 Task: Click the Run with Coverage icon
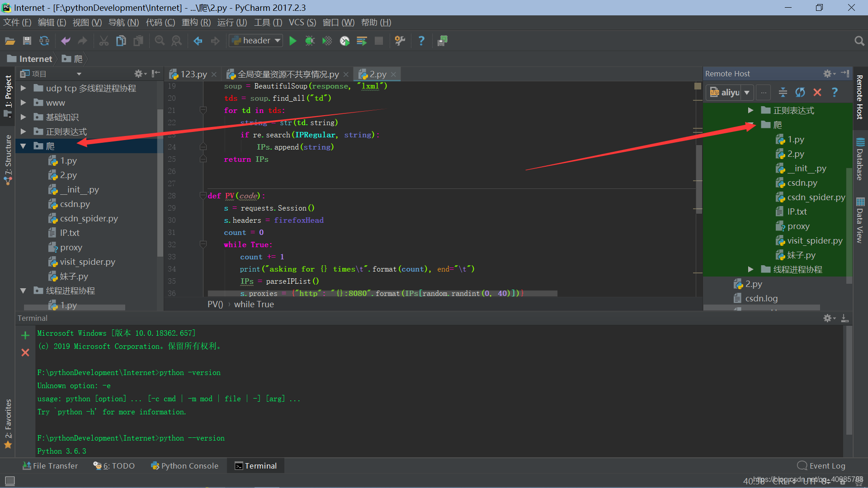point(327,41)
